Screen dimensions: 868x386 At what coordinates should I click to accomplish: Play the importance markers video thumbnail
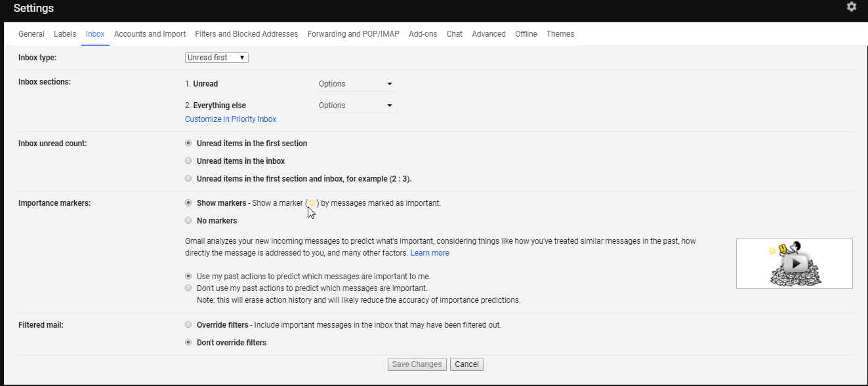(x=794, y=263)
